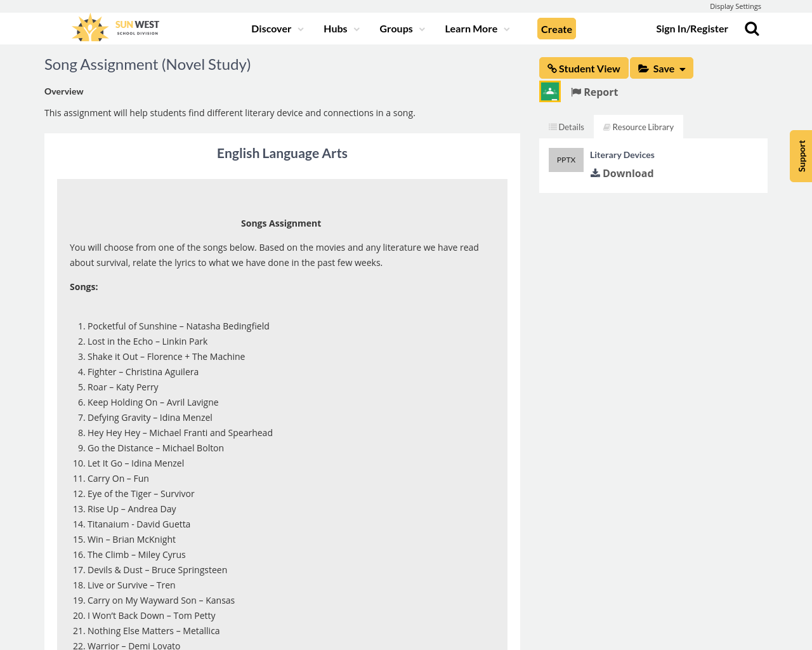Open Display Settings
The height and width of the screenshot is (650, 812).
(x=735, y=5)
